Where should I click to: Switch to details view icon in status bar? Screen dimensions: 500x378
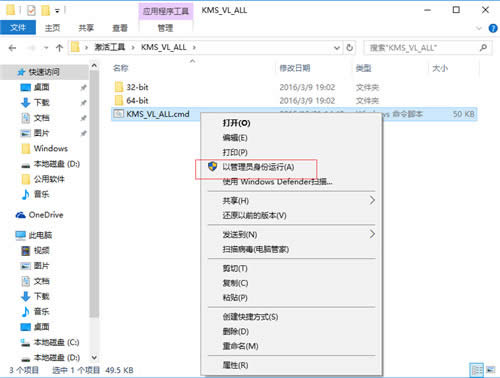point(477,370)
